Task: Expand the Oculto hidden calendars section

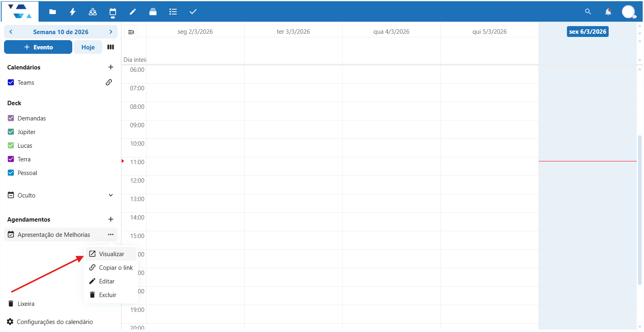Action: click(111, 195)
